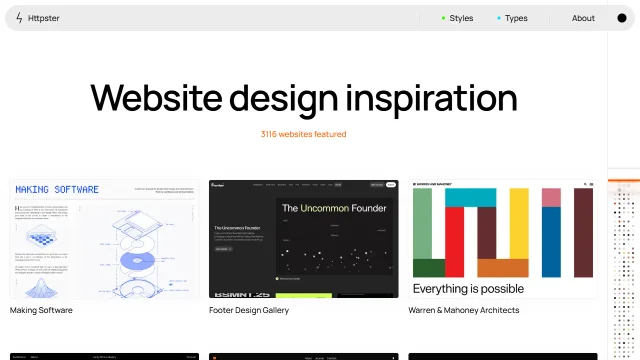Click the 3116 websites featured text

(304, 134)
